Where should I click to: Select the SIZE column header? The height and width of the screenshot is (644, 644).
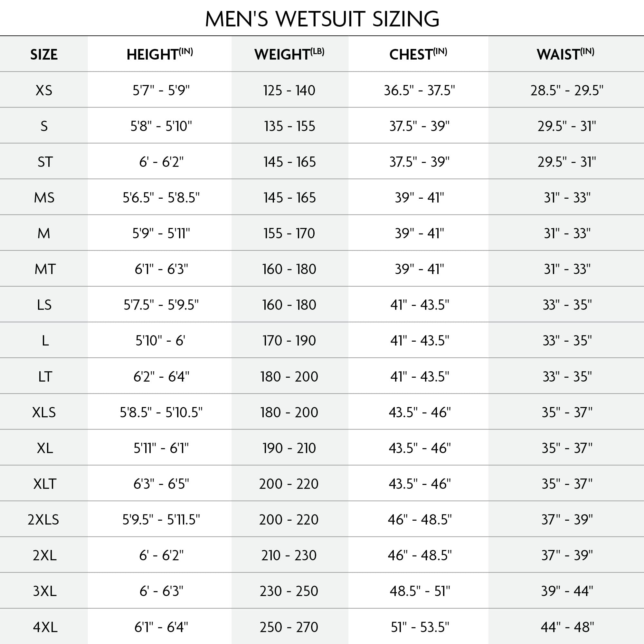point(44,54)
